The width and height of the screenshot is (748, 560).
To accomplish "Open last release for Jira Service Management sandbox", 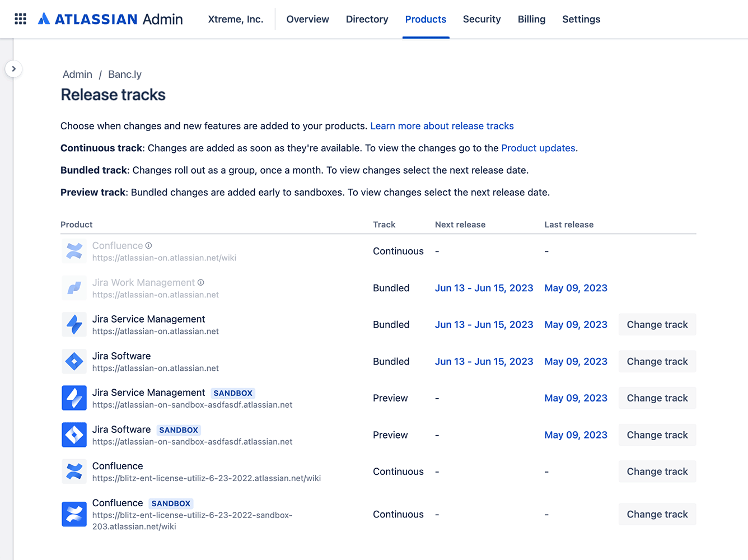I will click(x=576, y=398).
